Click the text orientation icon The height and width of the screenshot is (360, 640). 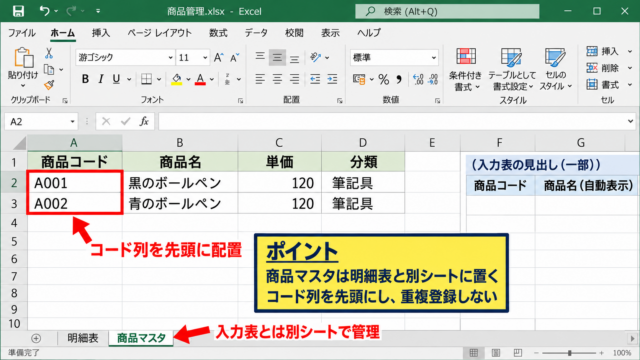[316, 57]
